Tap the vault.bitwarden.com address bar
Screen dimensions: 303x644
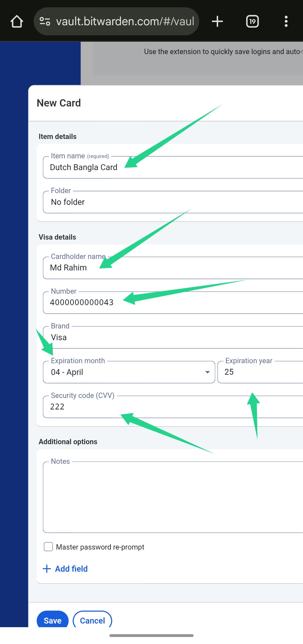pos(125,21)
